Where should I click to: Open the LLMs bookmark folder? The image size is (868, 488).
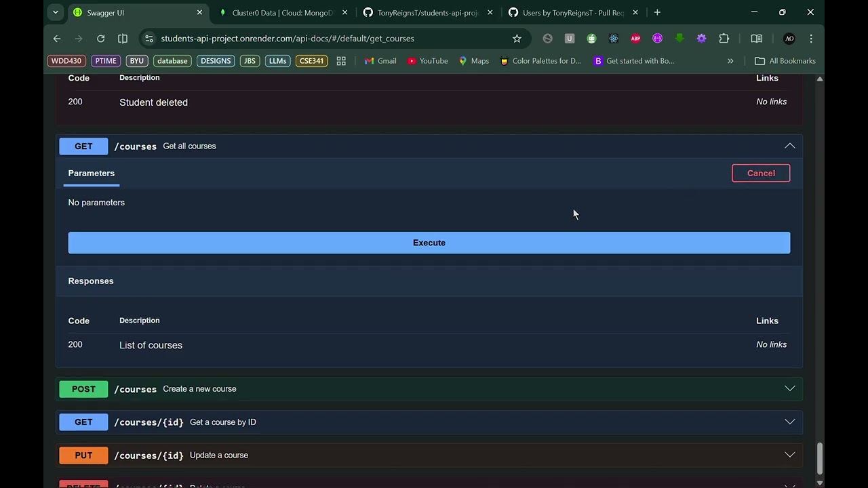(277, 61)
